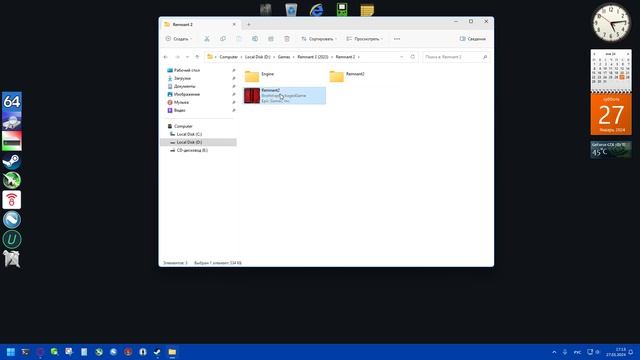Click the Steam icon in the left dock
The width and height of the screenshot is (640, 360).
point(12,161)
